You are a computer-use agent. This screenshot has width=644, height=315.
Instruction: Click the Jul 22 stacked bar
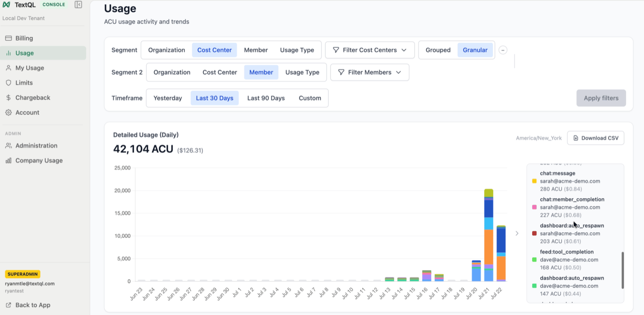[x=501, y=253]
